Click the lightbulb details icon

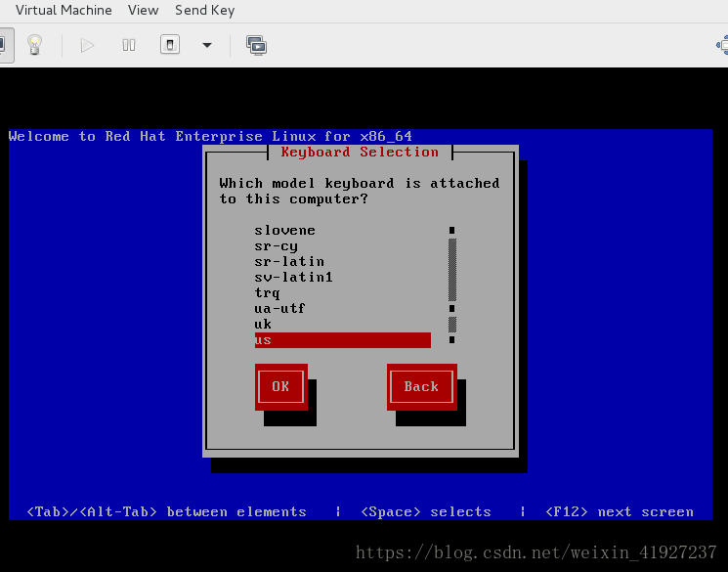point(34,45)
